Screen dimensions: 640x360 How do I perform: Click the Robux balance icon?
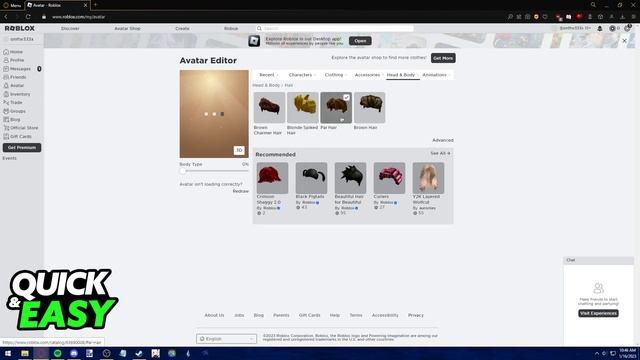point(612,29)
